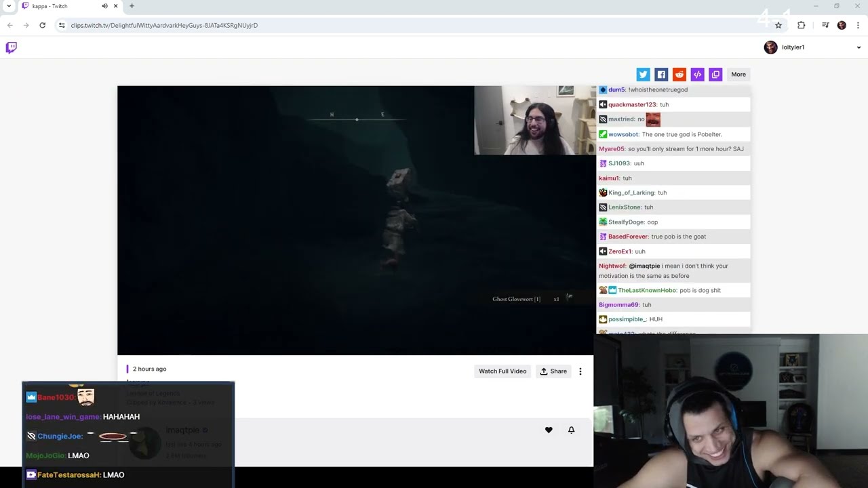The image size is (868, 488).
Task: Open the Twitch home logo
Action: pyautogui.click(x=11, y=47)
